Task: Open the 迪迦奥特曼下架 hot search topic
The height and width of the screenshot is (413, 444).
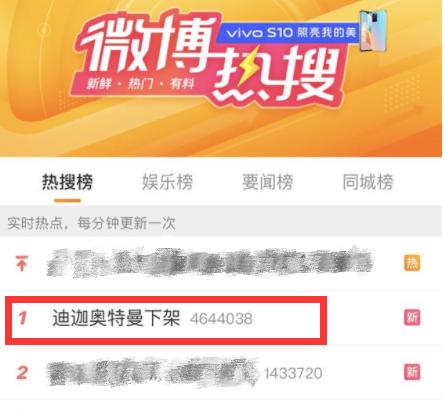Action: 116,318
